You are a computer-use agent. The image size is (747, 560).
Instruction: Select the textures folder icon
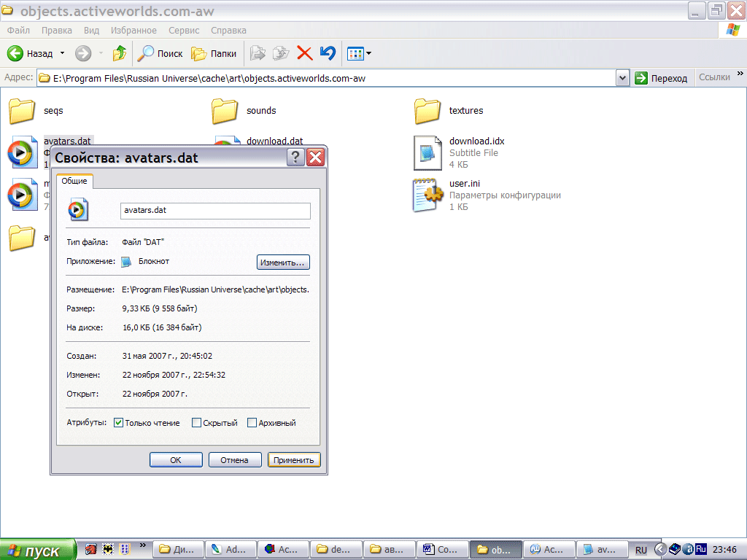[427, 111]
